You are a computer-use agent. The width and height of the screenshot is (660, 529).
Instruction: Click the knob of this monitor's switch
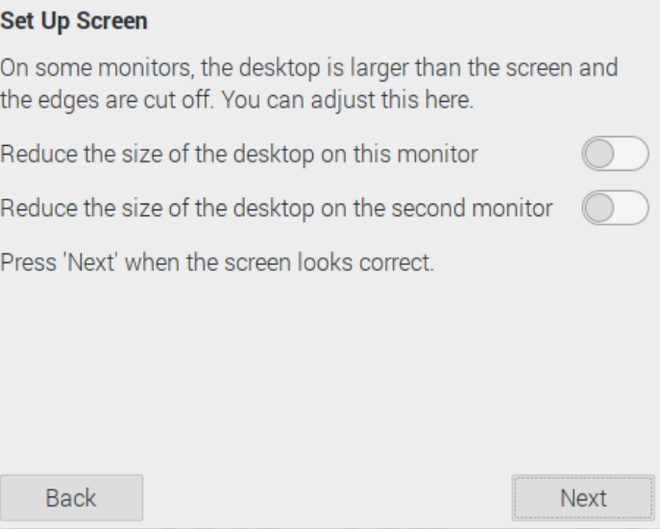600,155
